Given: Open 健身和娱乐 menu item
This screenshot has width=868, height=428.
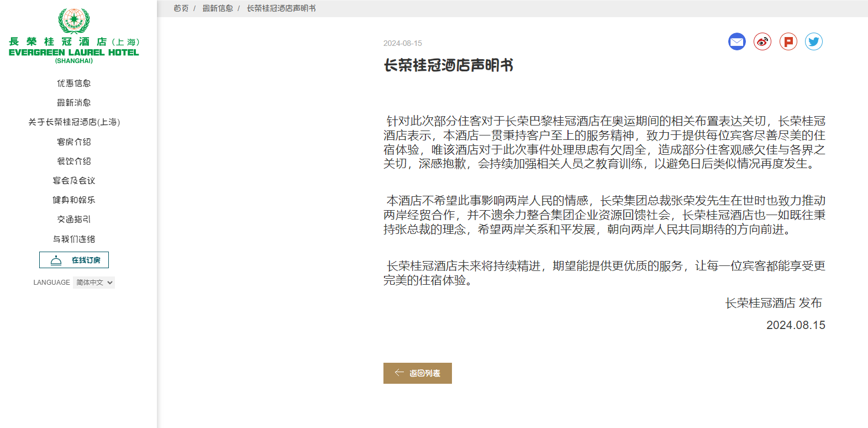Looking at the screenshot, I should click(x=74, y=200).
